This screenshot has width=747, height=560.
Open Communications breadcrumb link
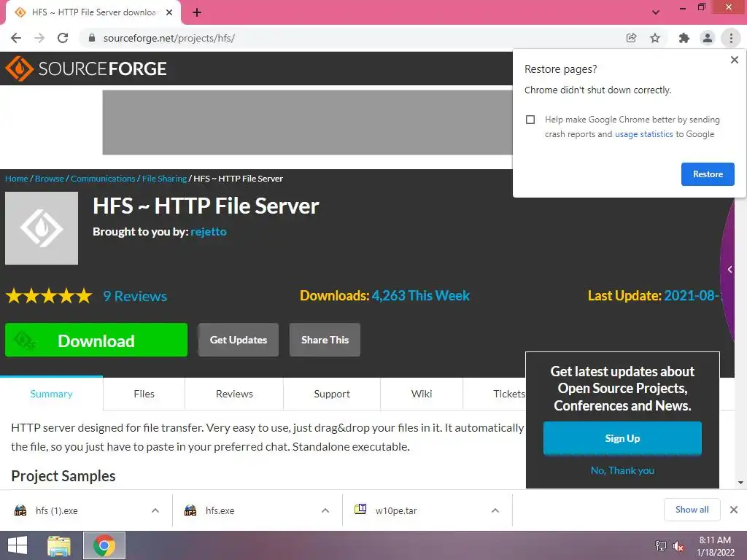(103, 179)
